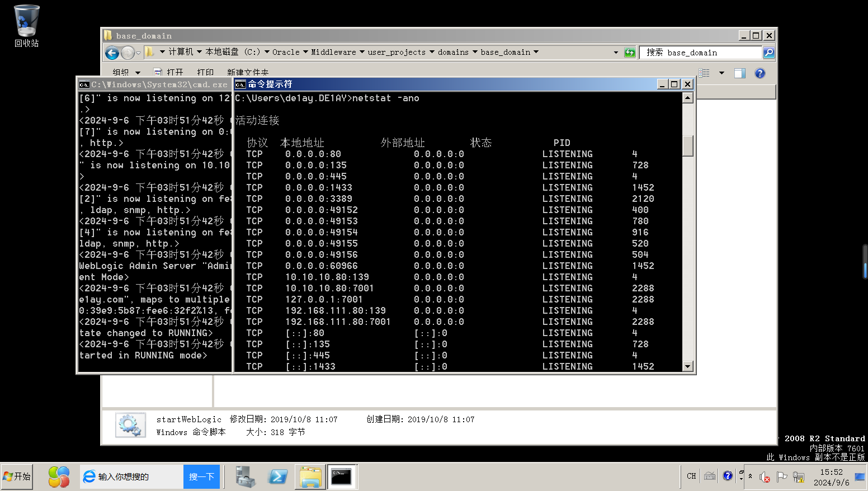The image size is (868, 491).
Task: Open Windows PowerShell taskbar icon
Action: 278,476
